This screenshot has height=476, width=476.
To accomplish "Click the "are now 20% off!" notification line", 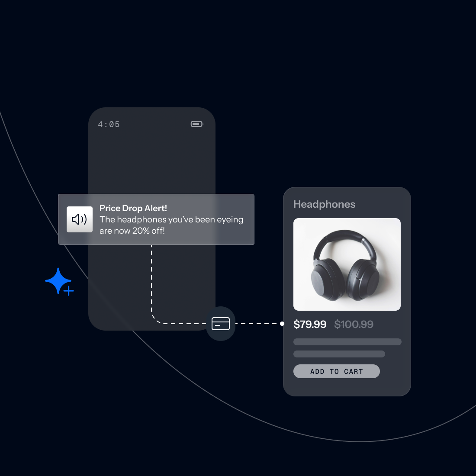I will tap(132, 231).
